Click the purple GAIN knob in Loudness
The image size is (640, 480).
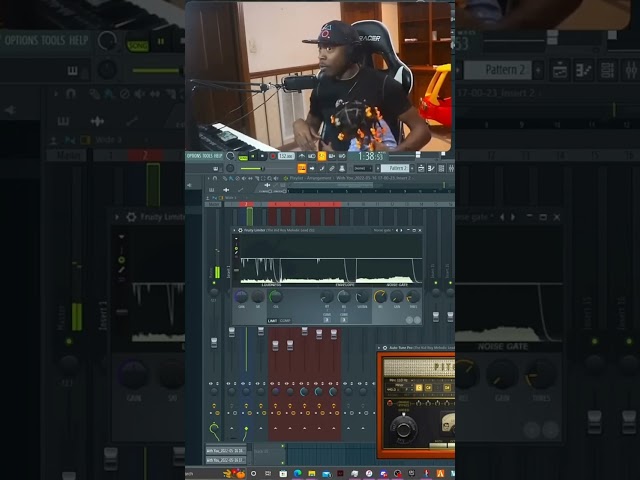coord(241,296)
